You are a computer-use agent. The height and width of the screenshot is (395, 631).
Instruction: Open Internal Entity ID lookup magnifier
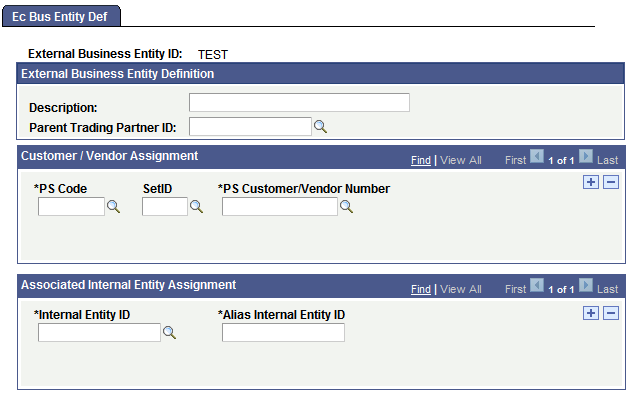pos(169,333)
